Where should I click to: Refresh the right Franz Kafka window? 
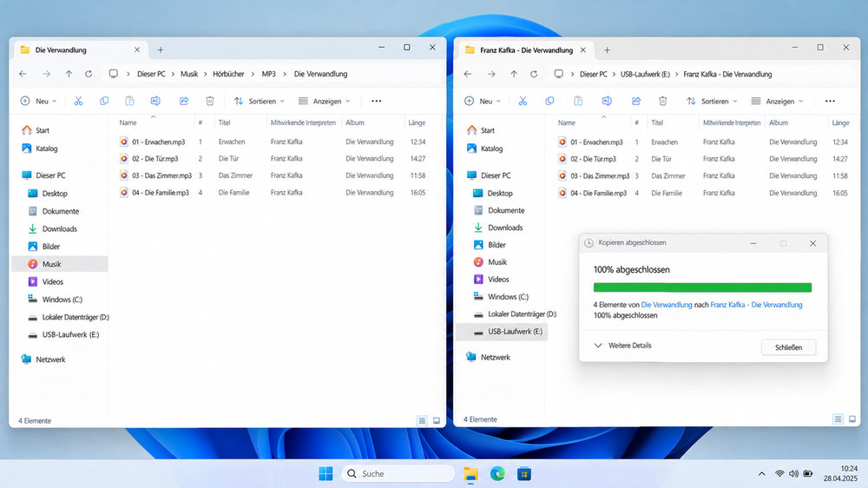[534, 74]
